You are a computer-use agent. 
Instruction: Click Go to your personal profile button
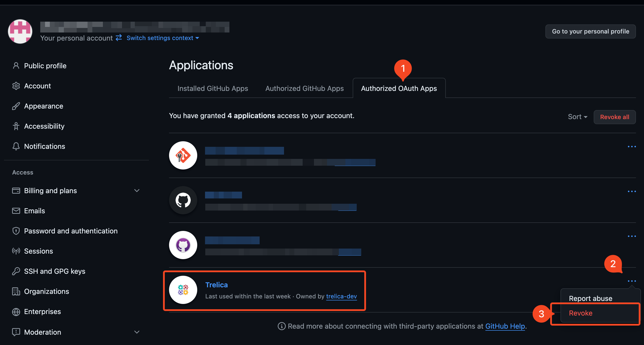click(590, 31)
